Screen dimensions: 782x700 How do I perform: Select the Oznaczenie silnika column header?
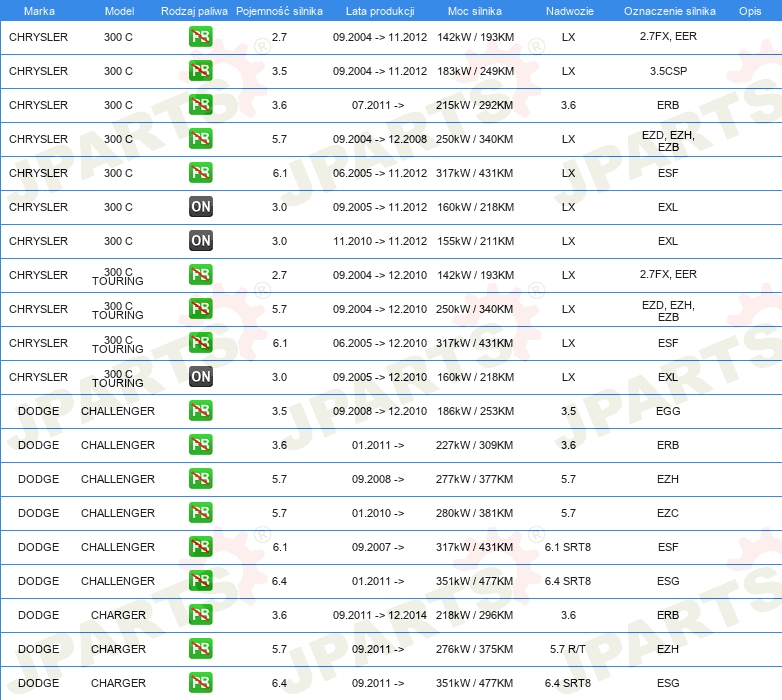[669, 10]
